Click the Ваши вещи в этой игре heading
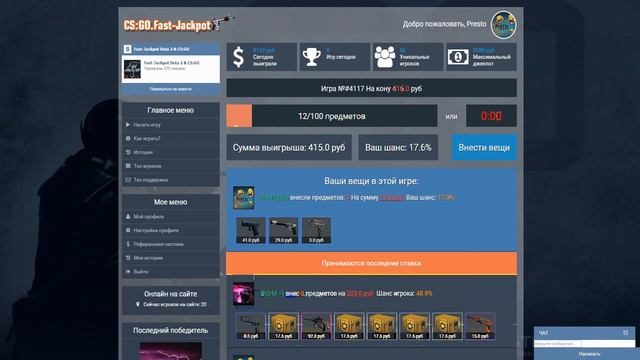Viewport: 640px width, 360px height. click(371, 181)
